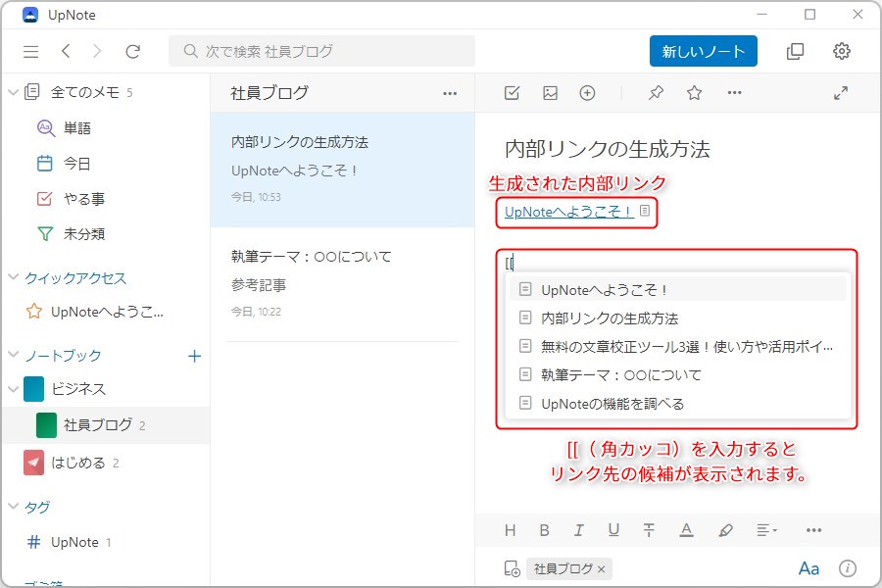This screenshot has height=588, width=882.
Task: Collapse the クイックアクセス section
Action: coord(13,277)
